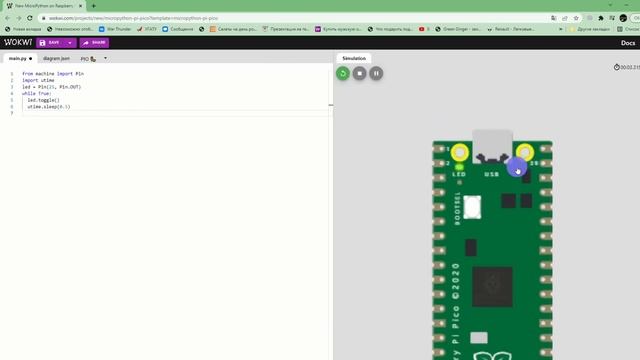
Task: Click the USB connector on the Pico
Action: coord(492,147)
